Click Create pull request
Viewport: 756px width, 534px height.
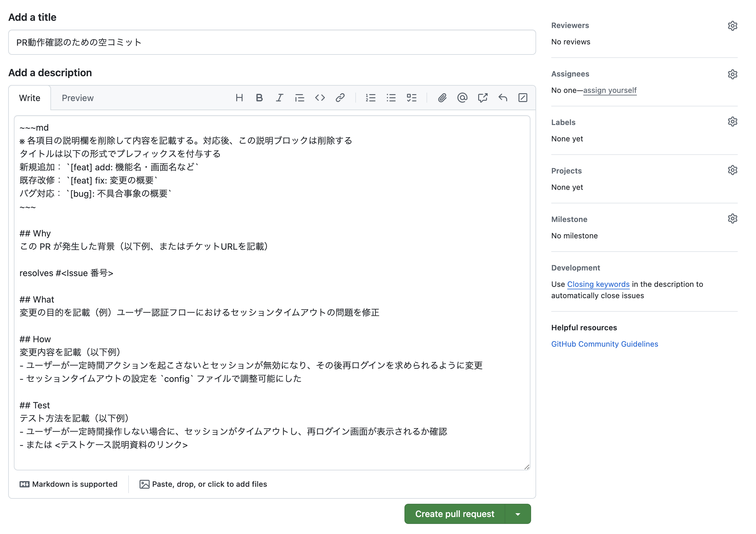point(455,514)
